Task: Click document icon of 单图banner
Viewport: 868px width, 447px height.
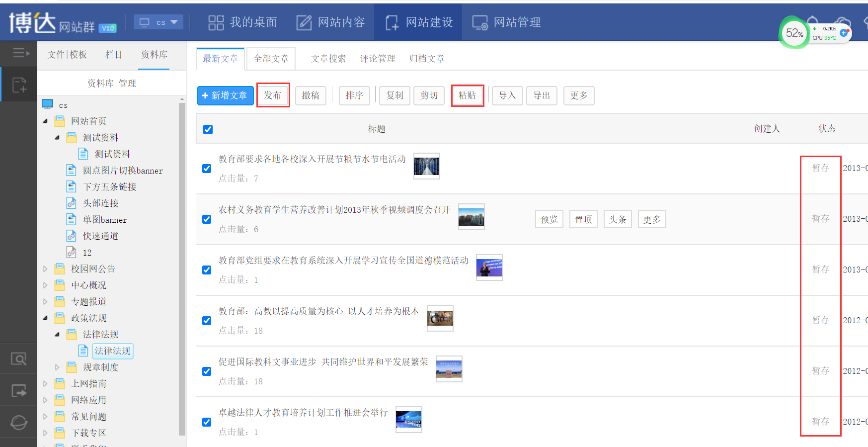Action: click(x=72, y=219)
